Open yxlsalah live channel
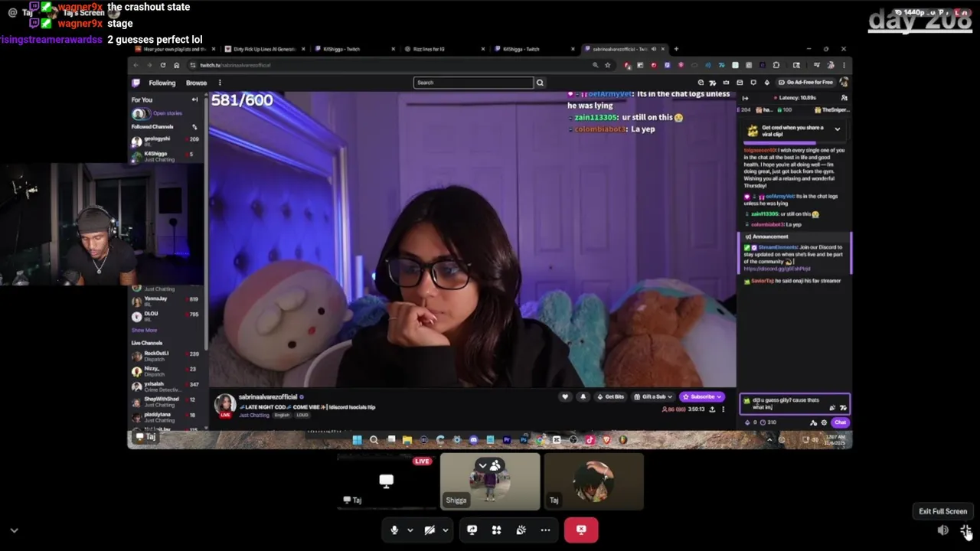Image resolution: width=980 pixels, height=551 pixels. (x=165, y=386)
